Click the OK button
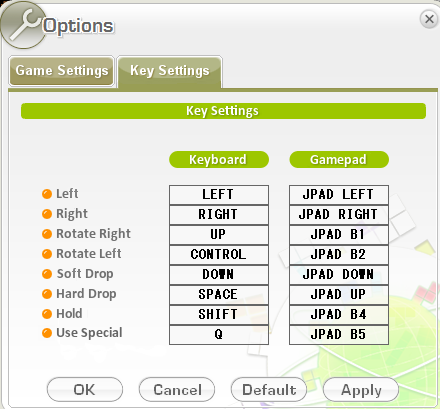The width and height of the screenshot is (440, 409). (x=85, y=389)
